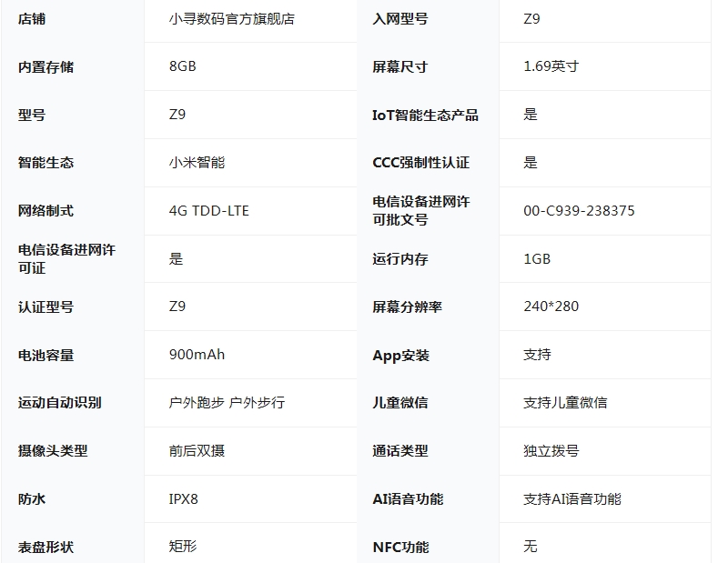
Task: Click the 前后双摄 camera type value
Action: point(197,450)
